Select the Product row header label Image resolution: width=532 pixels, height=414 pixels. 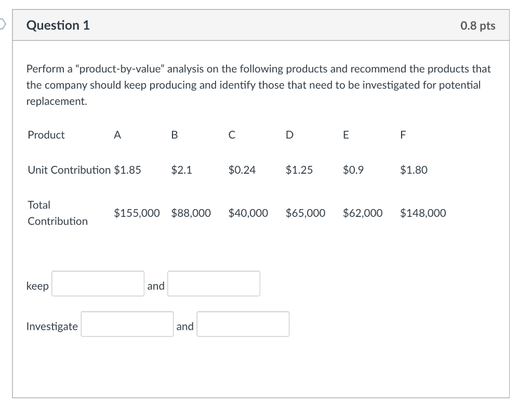pyautogui.click(x=46, y=135)
